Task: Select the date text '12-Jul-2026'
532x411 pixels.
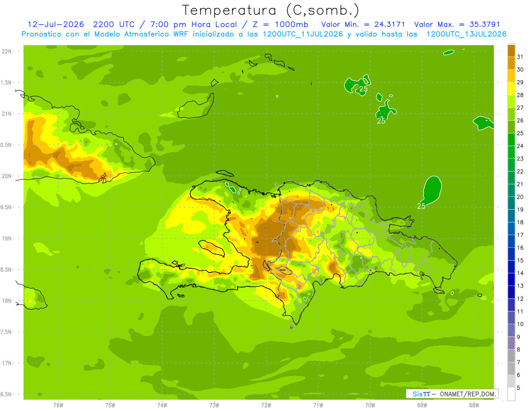Action: click(x=56, y=25)
